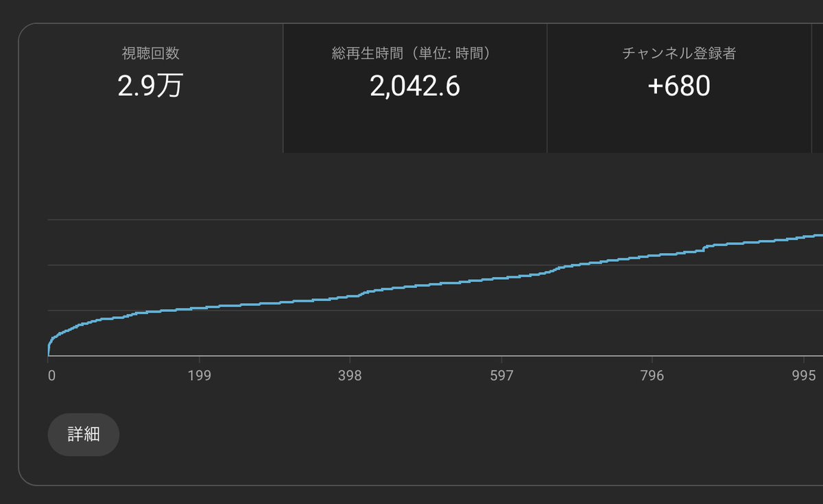The image size is (823, 504).
Task: Click axis label 398
Action: coord(350,376)
